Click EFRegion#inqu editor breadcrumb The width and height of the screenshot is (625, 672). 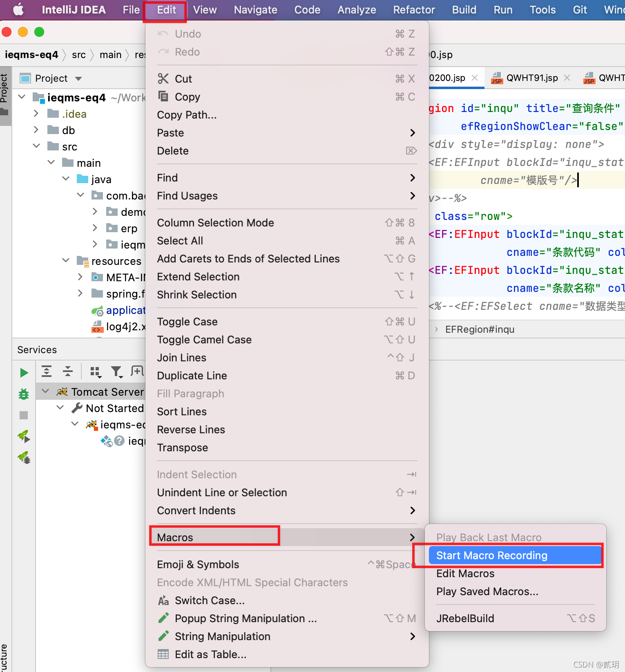tap(480, 329)
